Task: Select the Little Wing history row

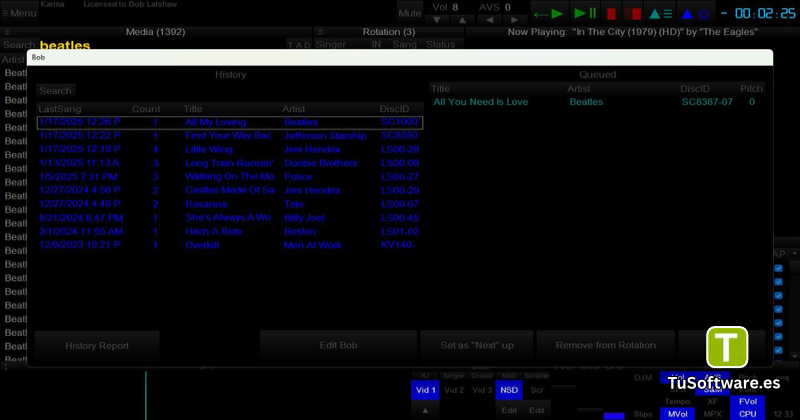Action: [230, 149]
